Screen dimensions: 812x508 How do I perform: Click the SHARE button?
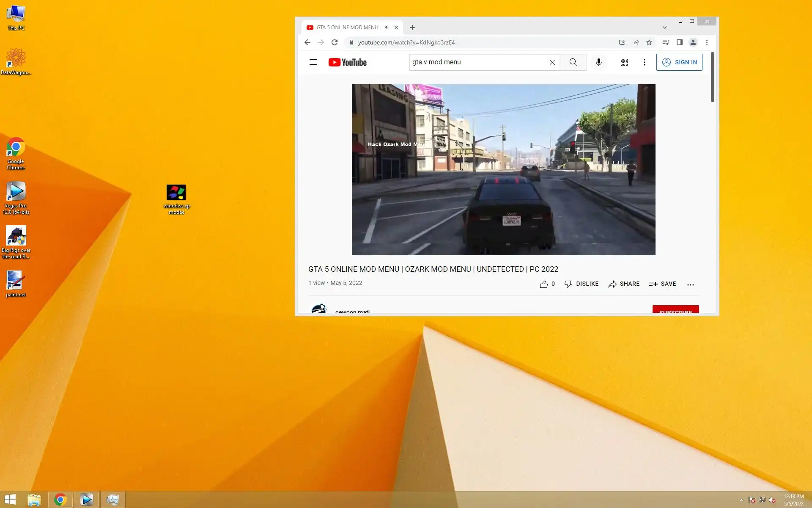tap(624, 284)
